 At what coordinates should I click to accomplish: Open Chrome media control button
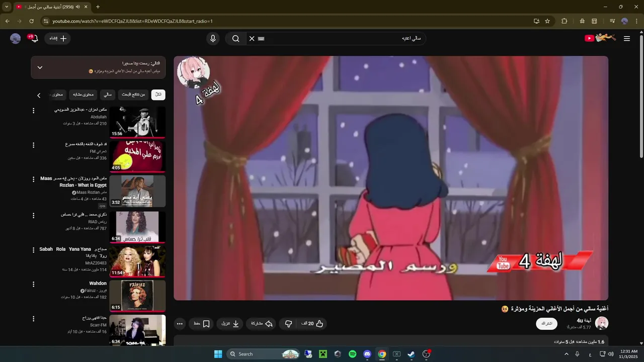[x=612, y=21]
